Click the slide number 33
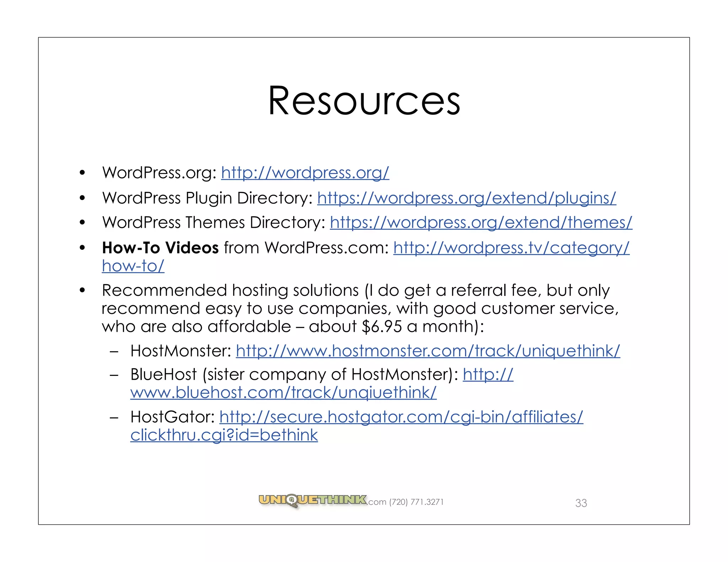Screen dimensions: 728x562 pos(581,503)
